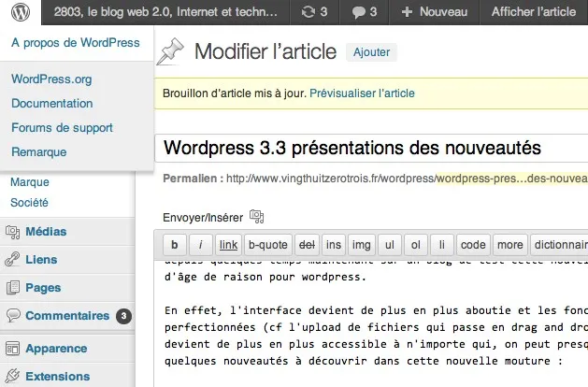Click the add media icon beside Envoyer/Insérer
Image resolution: width=588 pixels, height=387 pixels.
click(x=257, y=217)
